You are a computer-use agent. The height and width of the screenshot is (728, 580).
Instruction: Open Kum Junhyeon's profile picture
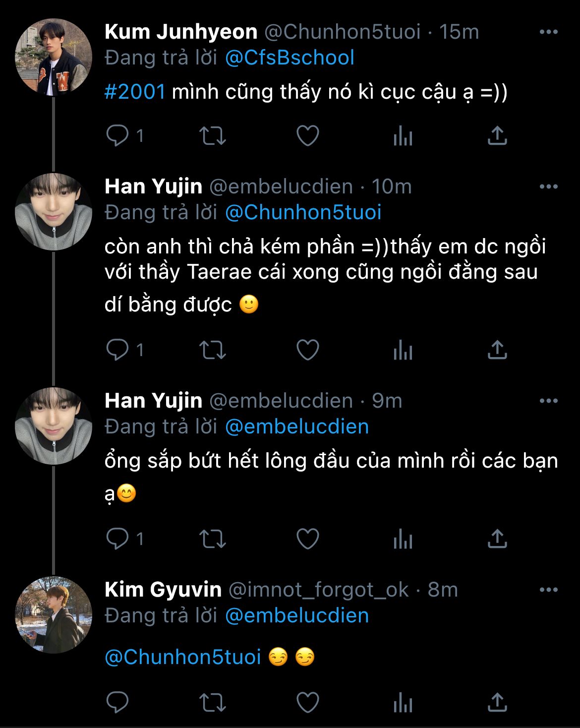pos(54,57)
